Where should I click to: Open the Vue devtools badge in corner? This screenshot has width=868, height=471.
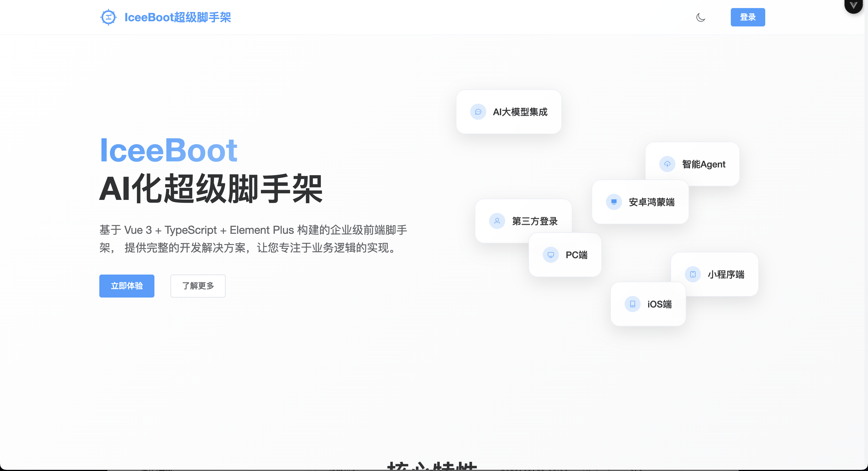(x=853, y=6)
